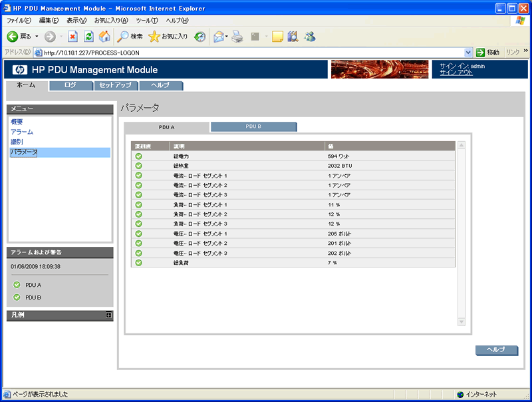Click the Mail icon in toolbar
Screen dimensions: 532x402
pyautogui.click(x=219, y=36)
